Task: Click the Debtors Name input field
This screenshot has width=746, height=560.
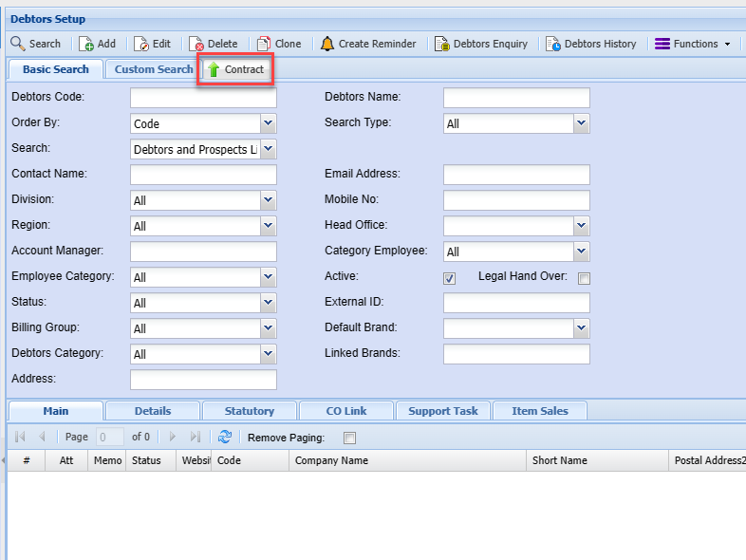Action: [x=516, y=98]
